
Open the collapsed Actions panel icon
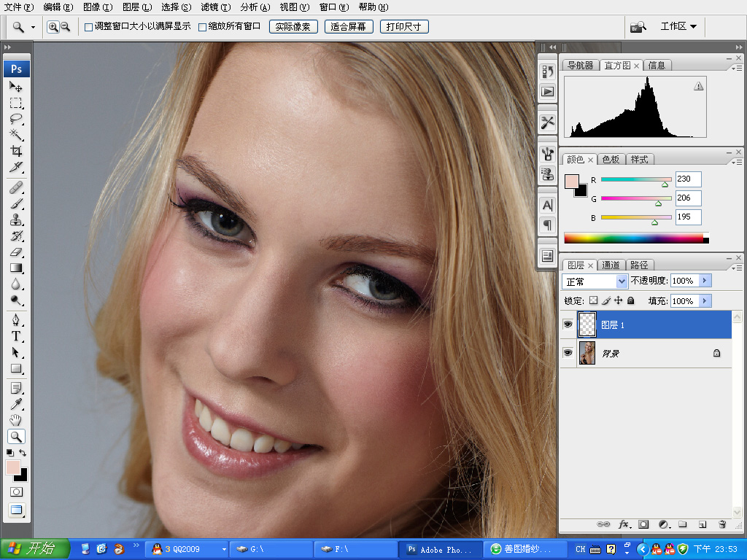[547, 91]
